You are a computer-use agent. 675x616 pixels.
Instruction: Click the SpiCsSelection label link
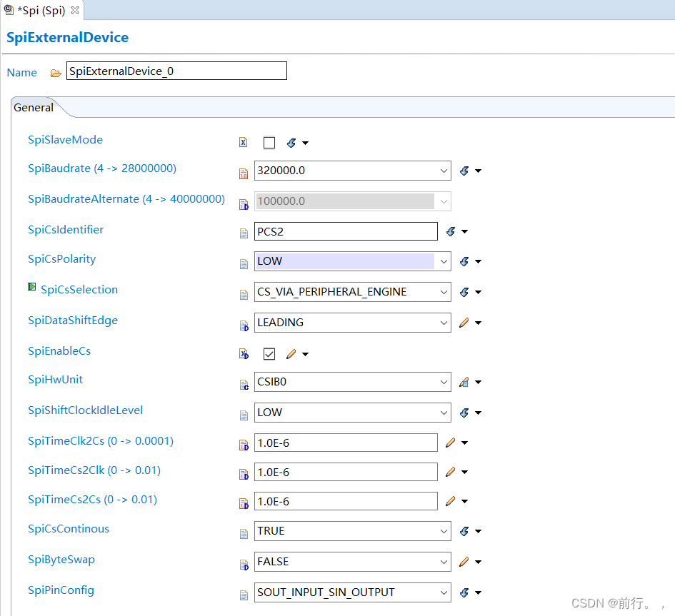[79, 290]
